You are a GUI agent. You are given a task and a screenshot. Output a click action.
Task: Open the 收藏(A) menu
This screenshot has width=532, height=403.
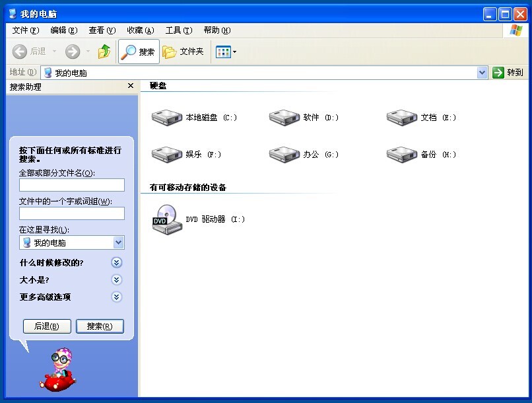coord(141,30)
